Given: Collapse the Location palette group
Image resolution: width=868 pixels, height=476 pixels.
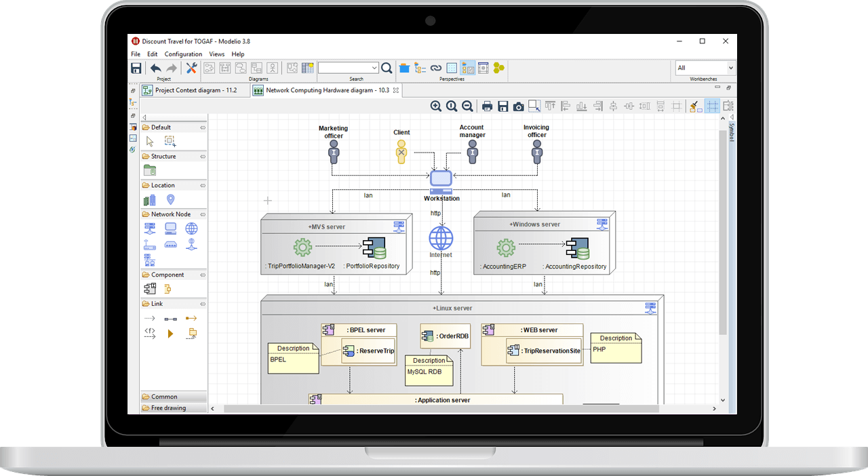Looking at the screenshot, I should [202, 186].
